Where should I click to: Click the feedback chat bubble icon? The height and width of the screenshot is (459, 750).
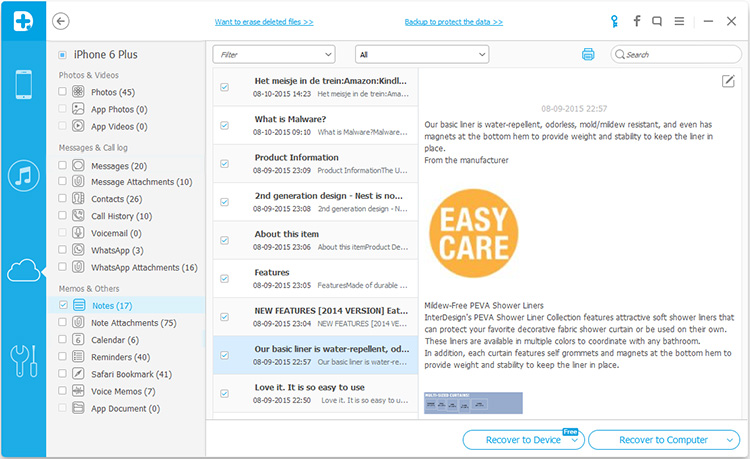click(x=657, y=22)
